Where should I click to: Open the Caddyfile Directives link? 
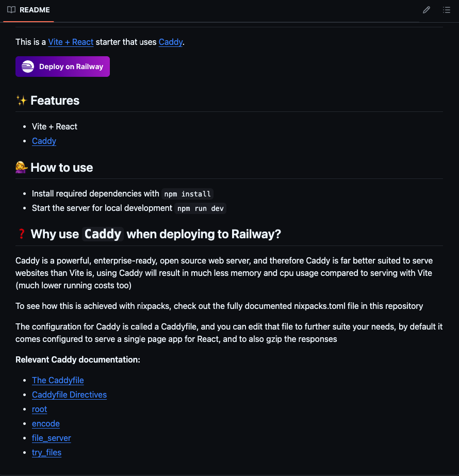pyautogui.click(x=69, y=395)
